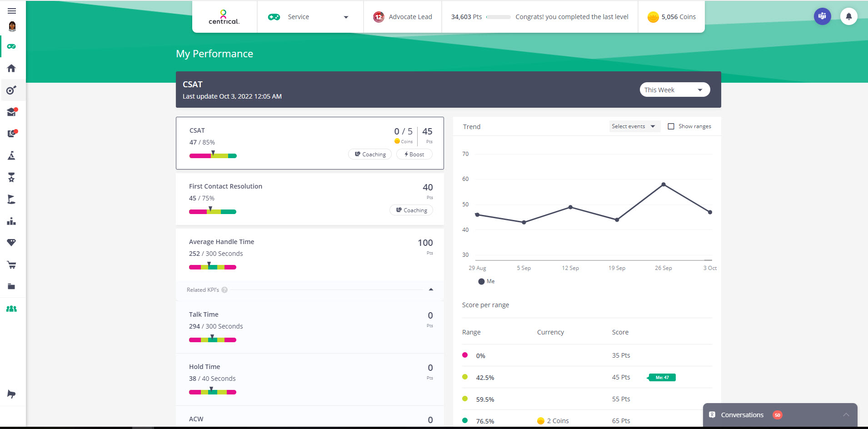Click the news feed icon with notification badge
Screen dimensions: 868x429
pos(11,133)
